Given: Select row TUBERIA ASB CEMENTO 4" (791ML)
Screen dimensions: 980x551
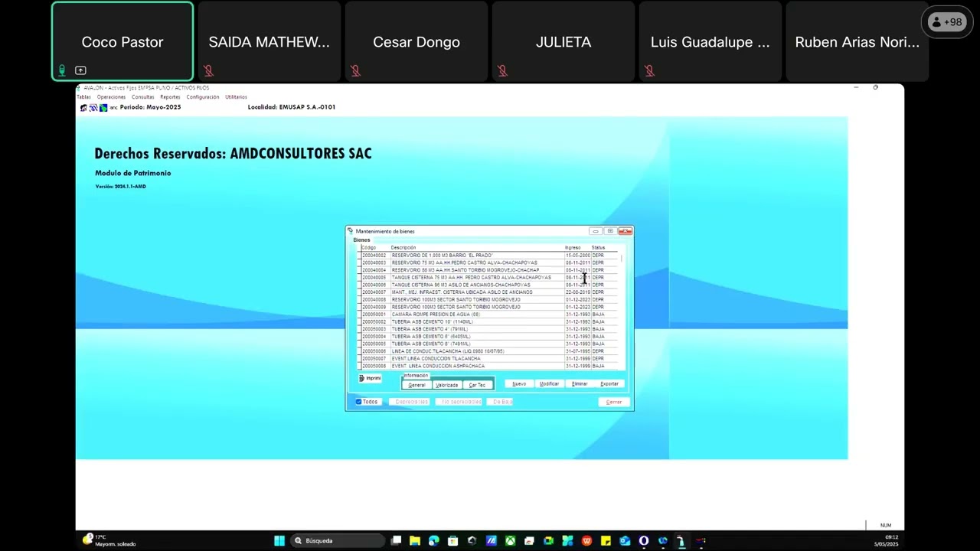Looking at the screenshot, I should click(x=488, y=329).
